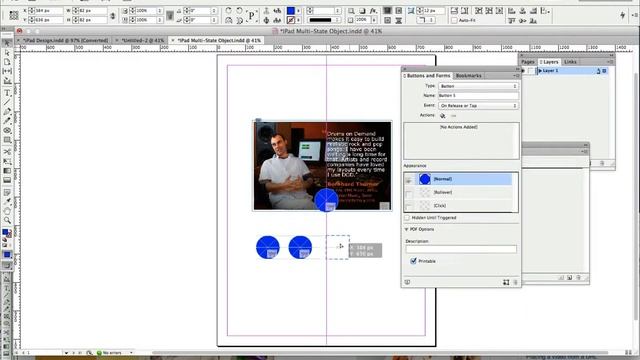
Task: Open the Buttons and Forms panel menu
Action: pos(516,76)
